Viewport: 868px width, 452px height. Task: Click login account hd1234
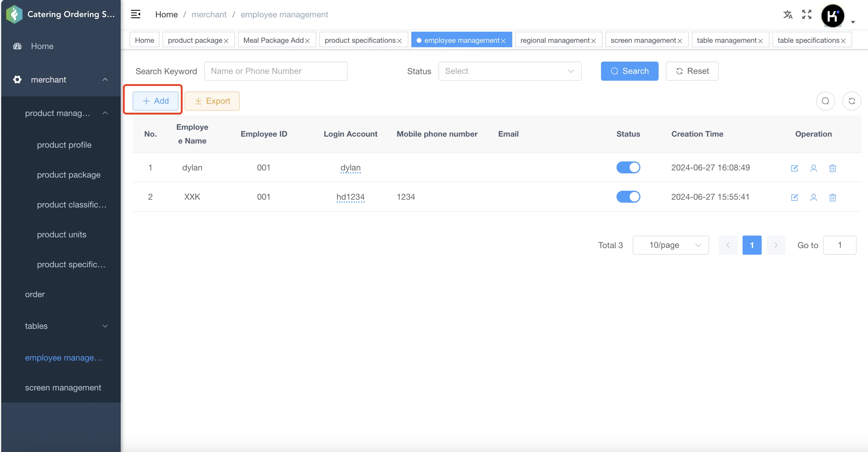pyautogui.click(x=350, y=197)
